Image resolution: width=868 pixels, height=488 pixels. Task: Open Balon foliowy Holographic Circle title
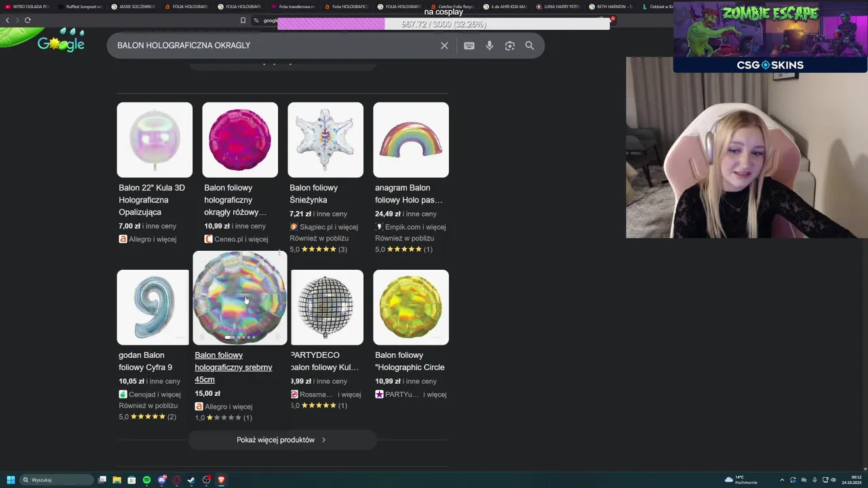coord(410,361)
